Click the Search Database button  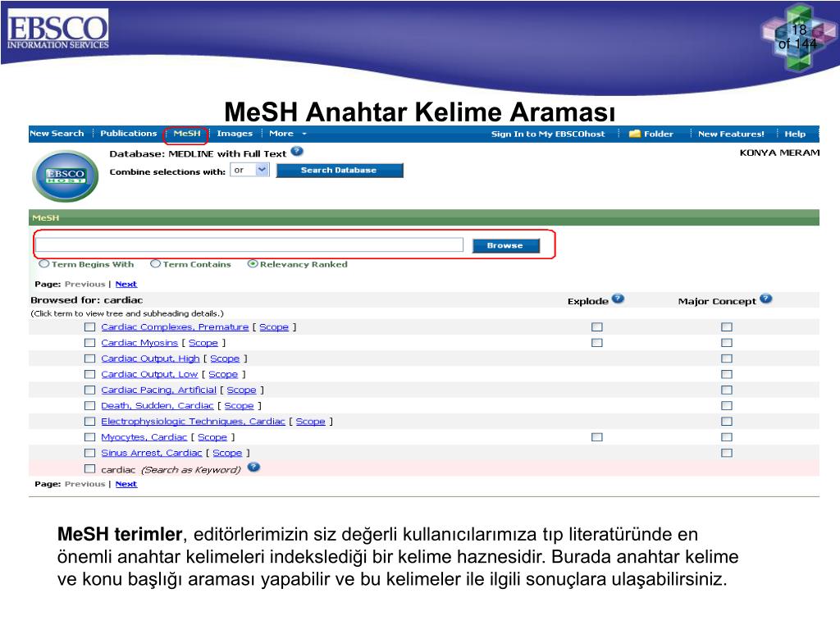click(x=339, y=171)
